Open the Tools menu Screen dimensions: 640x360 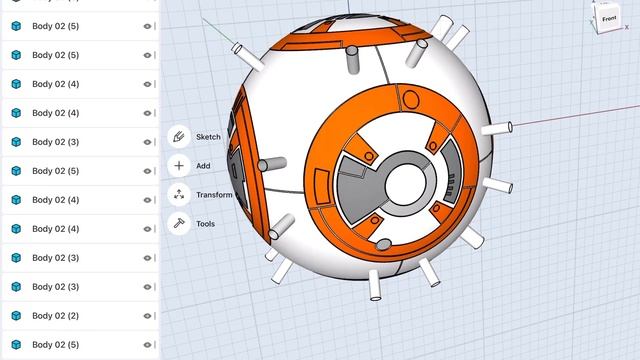[x=179, y=224]
